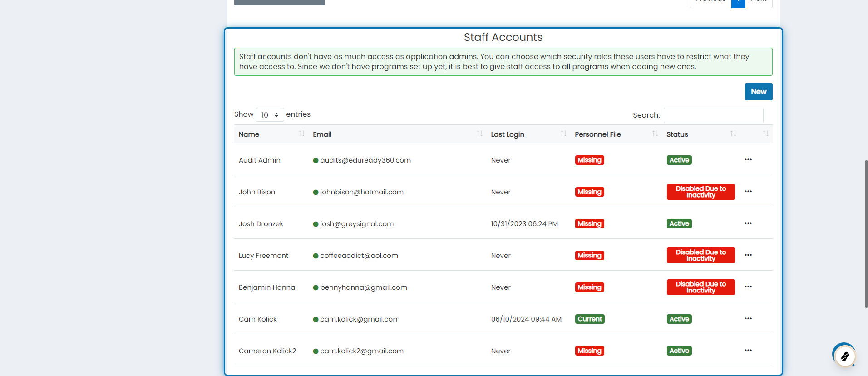This screenshot has height=376, width=868.
Task: Open actions menu for Cam Kolick
Action: coord(748,318)
